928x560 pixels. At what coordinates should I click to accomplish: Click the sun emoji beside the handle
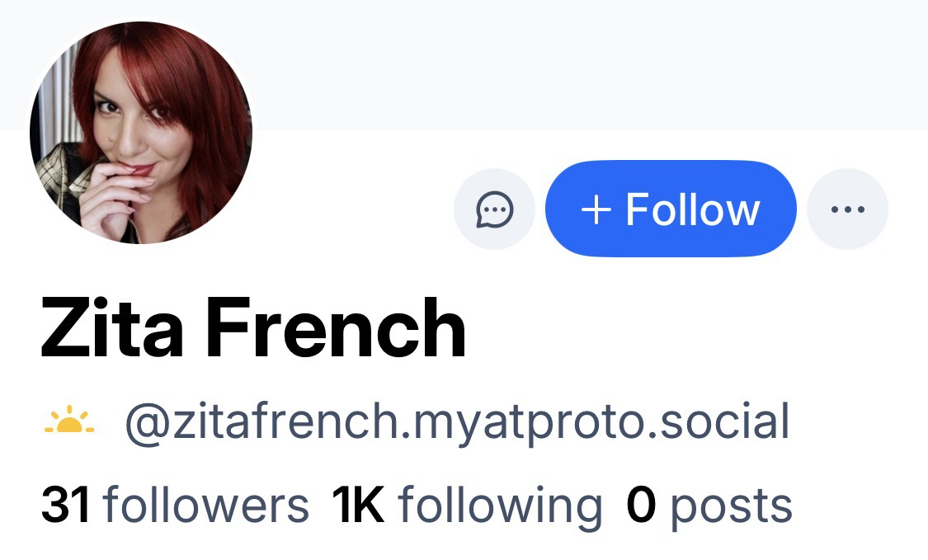tap(69, 422)
